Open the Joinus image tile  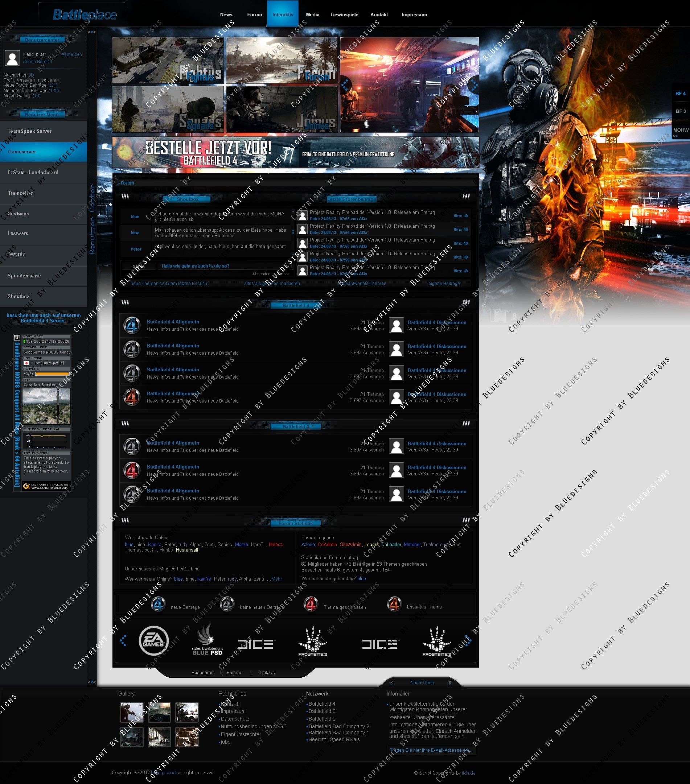[282, 109]
